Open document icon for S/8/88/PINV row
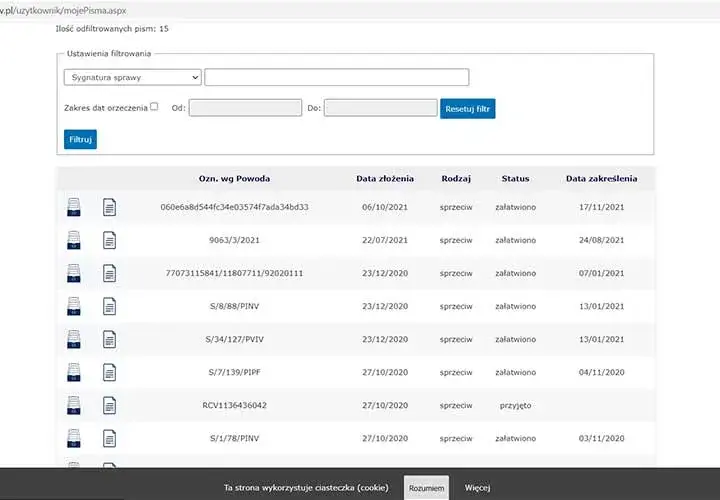 pyautogui.click(x=109, y=306)
